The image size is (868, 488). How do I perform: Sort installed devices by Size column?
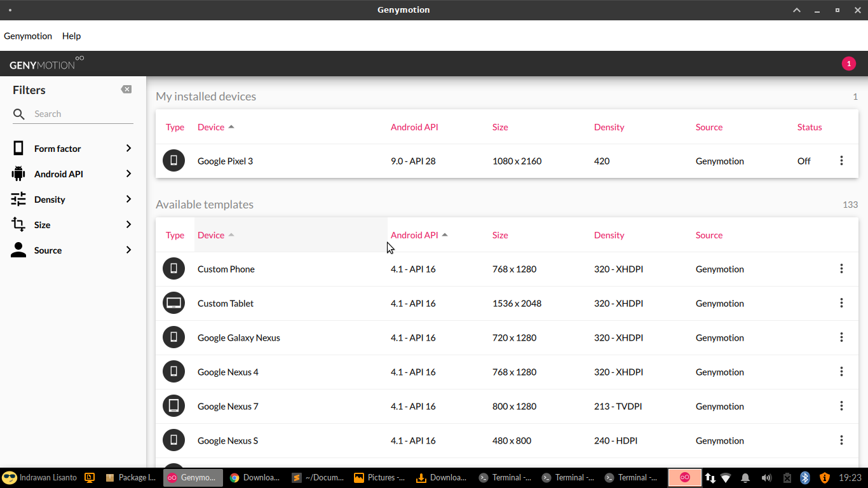(500, 127)
